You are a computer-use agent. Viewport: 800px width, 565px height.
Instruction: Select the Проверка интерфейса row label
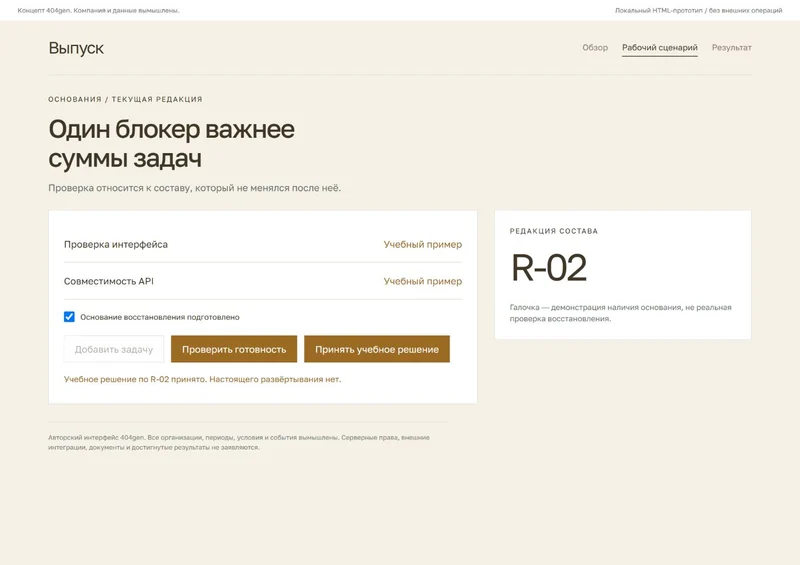coord(116,244)
